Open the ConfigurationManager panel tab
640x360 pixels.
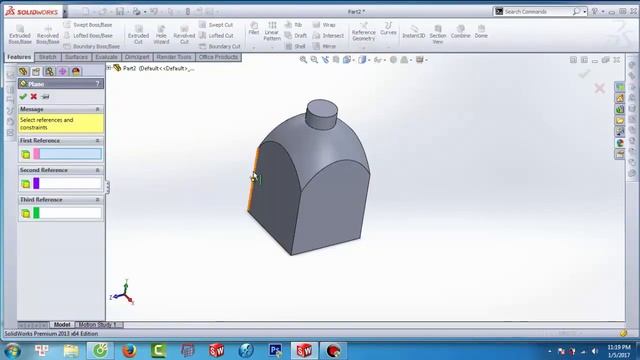(x=49, y=71)
